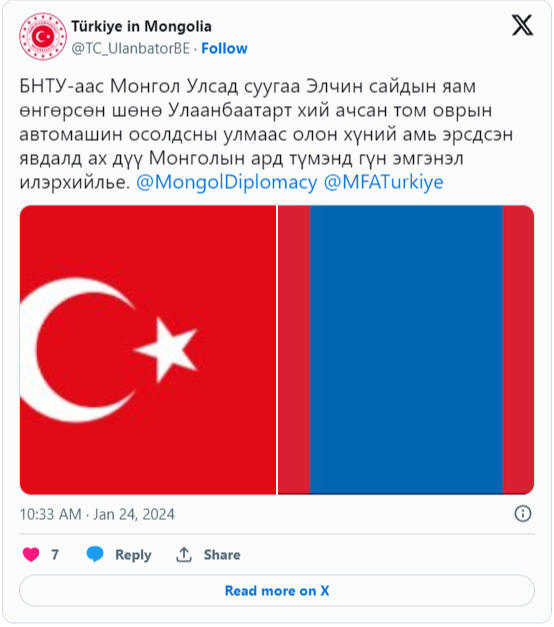The image size is (554, 627).
Task: Open the Jan 24, 2024 timestamp link
Action: (97, 514)
